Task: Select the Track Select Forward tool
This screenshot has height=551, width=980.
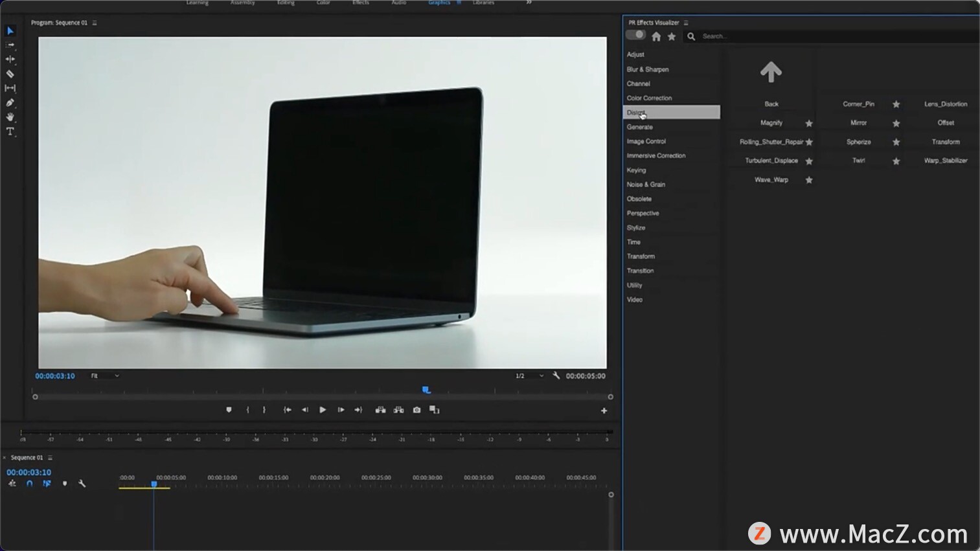Action: coord(10,45)
